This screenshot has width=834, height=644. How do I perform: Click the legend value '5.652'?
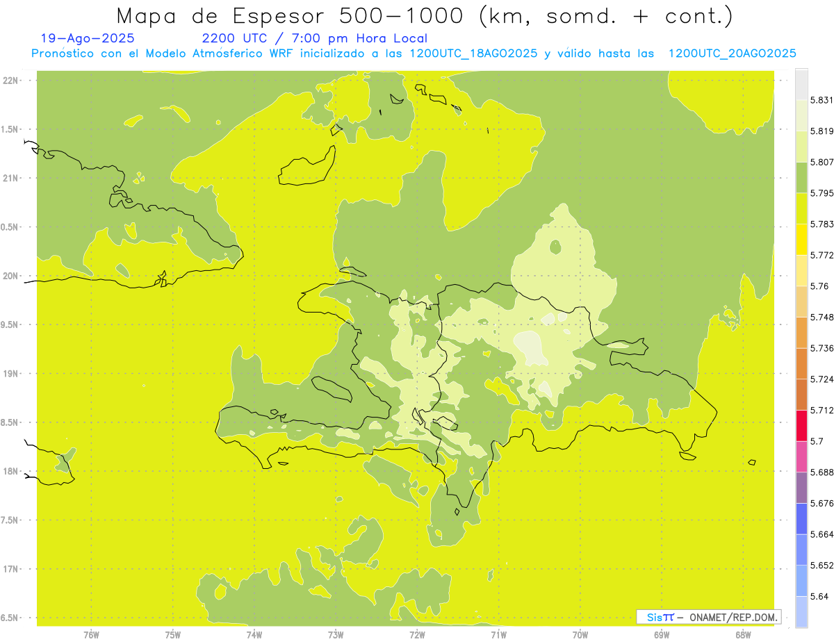point(822,565)
